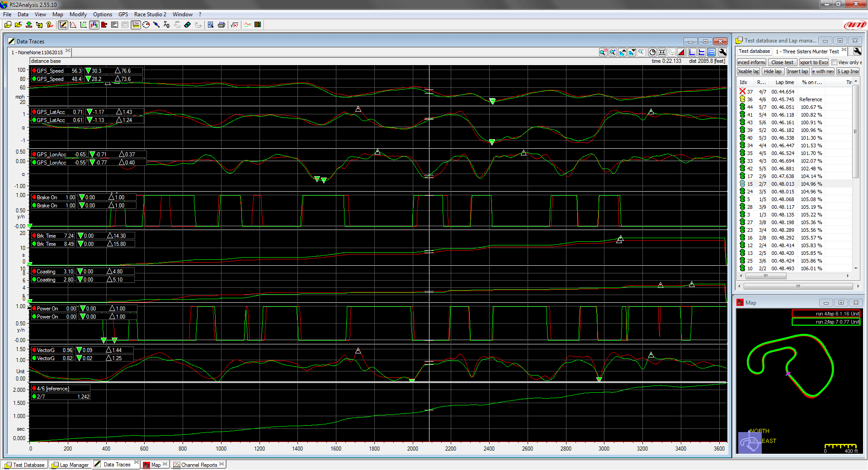Click the red-green curves toolbar icon
Viewport: 868px width, 470px height.
pos(248,25)
